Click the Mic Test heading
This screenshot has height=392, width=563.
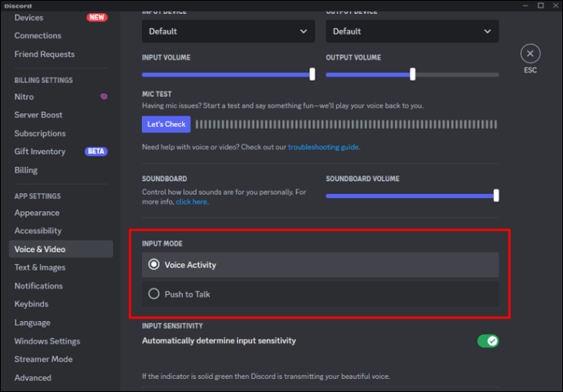157,94
